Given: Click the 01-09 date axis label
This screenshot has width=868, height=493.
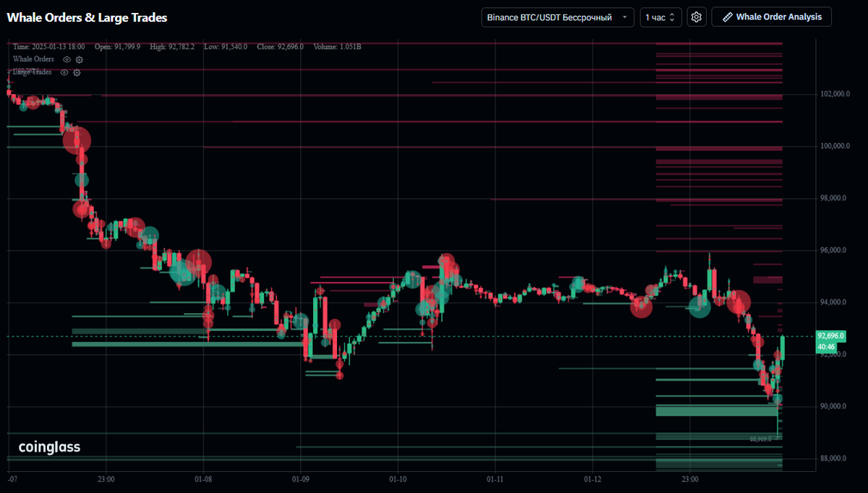Looking at the screenshot, I should point(301,479).
